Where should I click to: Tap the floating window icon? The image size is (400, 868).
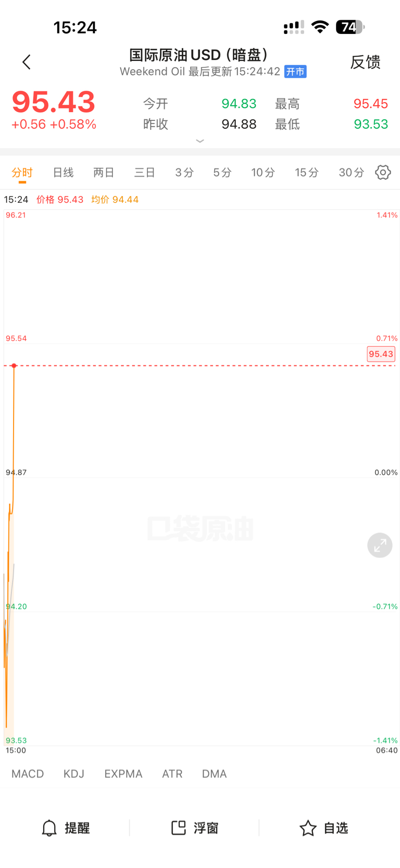point(179,828)
